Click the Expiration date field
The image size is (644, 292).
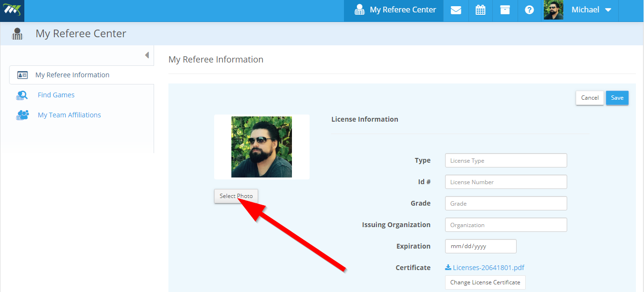(x=481, y=246)
